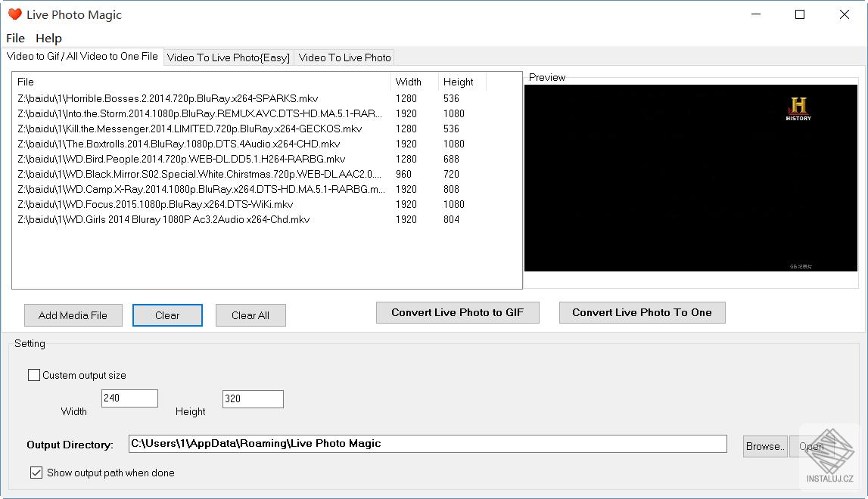Image resolution: width=868 pixels, height=499 pixels.
Task: Click the Height input field showing 320
Action: pos(253,399)
